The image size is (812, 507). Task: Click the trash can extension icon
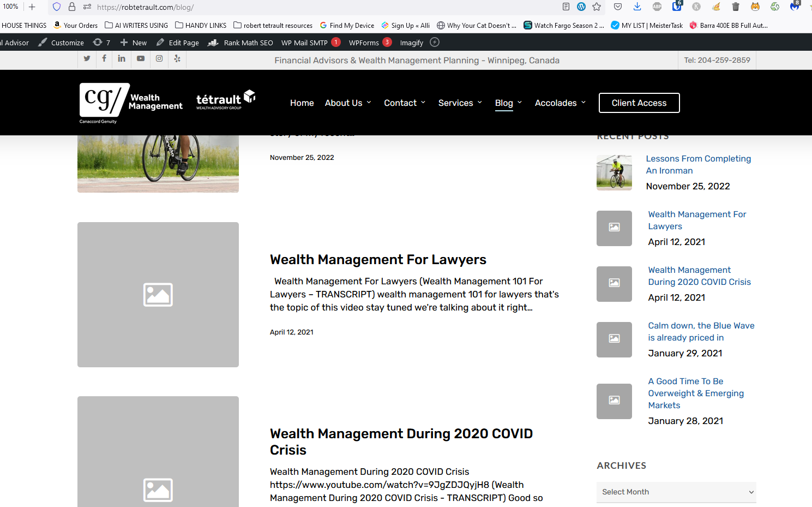(736, 7)
